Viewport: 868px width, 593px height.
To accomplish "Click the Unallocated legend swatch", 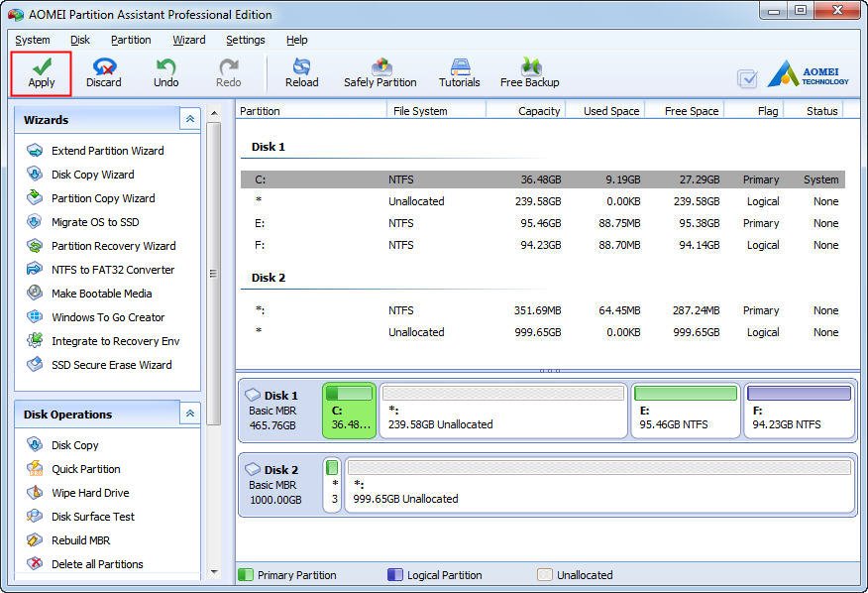I will pyautogui.click(x=545, y=575).
